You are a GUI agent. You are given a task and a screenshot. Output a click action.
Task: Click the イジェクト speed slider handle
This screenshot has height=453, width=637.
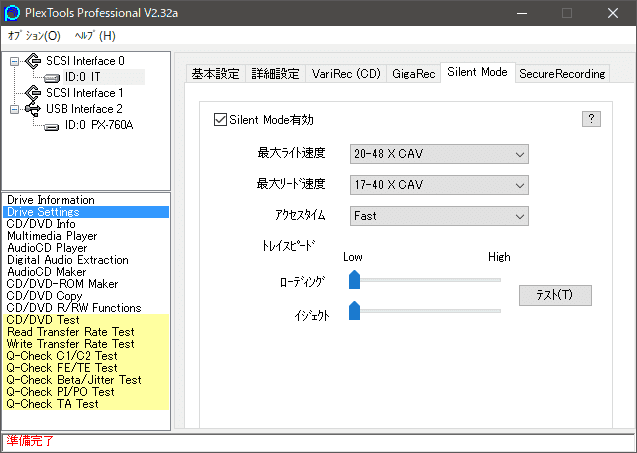click(354, 312)
